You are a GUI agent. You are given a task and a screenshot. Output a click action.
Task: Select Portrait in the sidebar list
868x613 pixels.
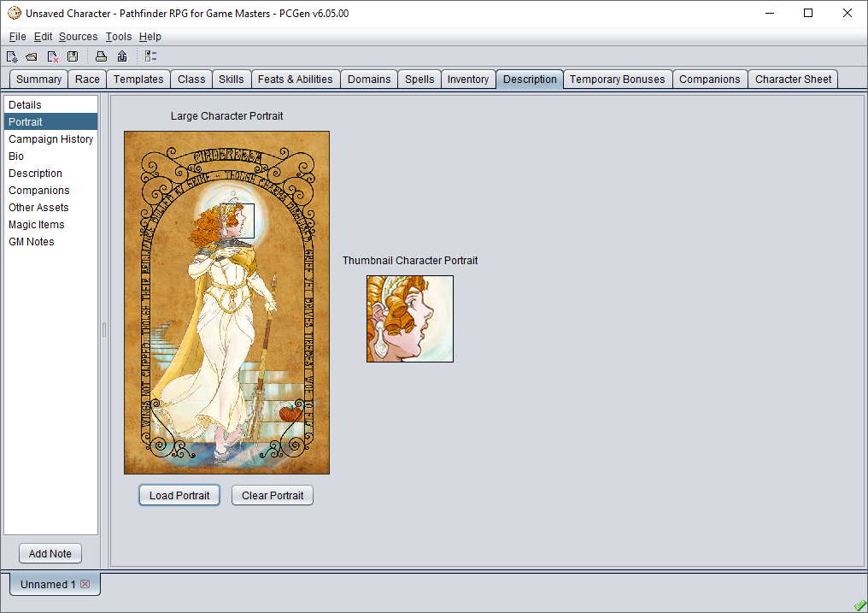(51, 121)
